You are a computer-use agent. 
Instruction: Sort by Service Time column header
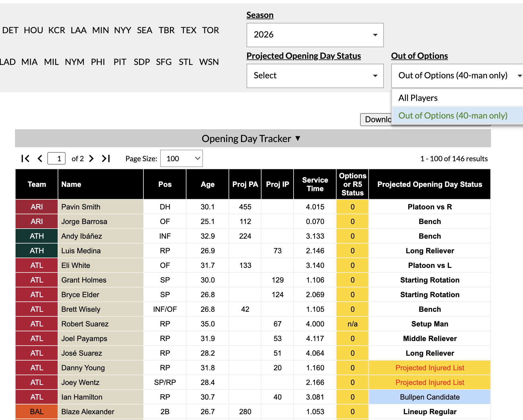(315, 184)
